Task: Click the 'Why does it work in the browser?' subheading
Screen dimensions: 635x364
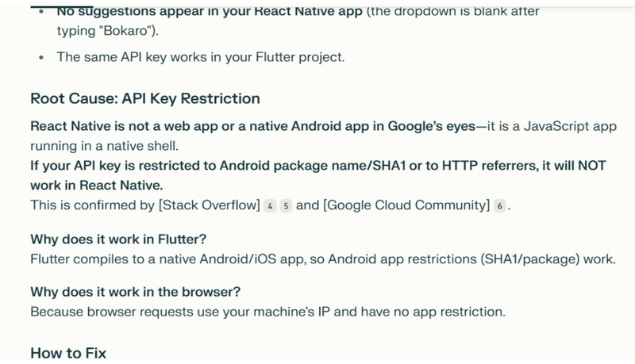Action: pos(135,292)
